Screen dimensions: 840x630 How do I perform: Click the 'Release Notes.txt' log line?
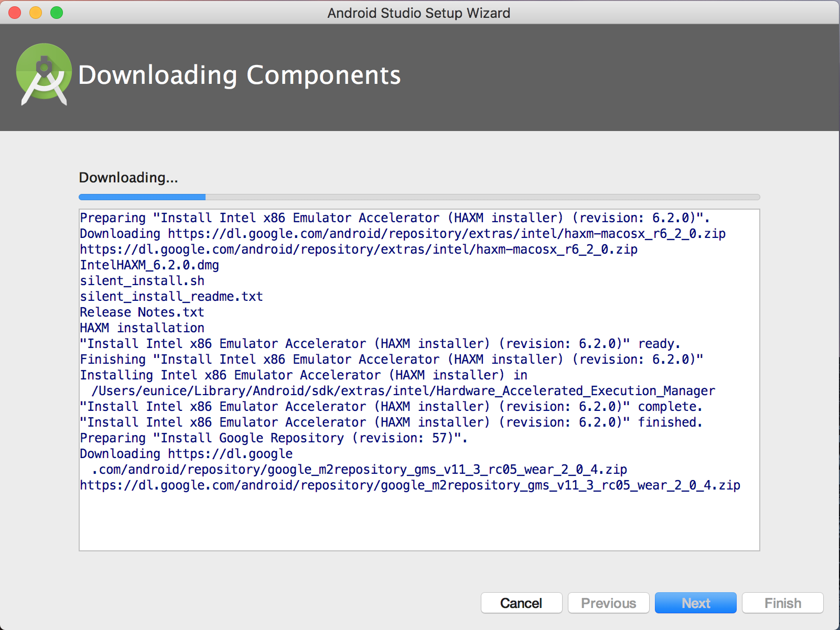[142, 312]
